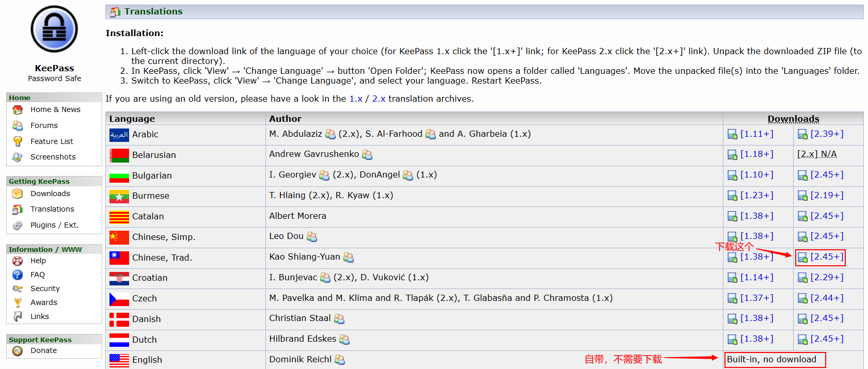This screenshot has height=369, width=868.
Task: Click the Help lifebuoy icon
Action: 18,261
